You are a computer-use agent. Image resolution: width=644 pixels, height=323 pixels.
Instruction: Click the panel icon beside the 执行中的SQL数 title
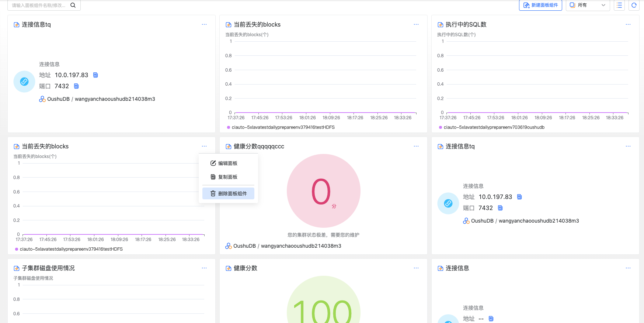440,25
